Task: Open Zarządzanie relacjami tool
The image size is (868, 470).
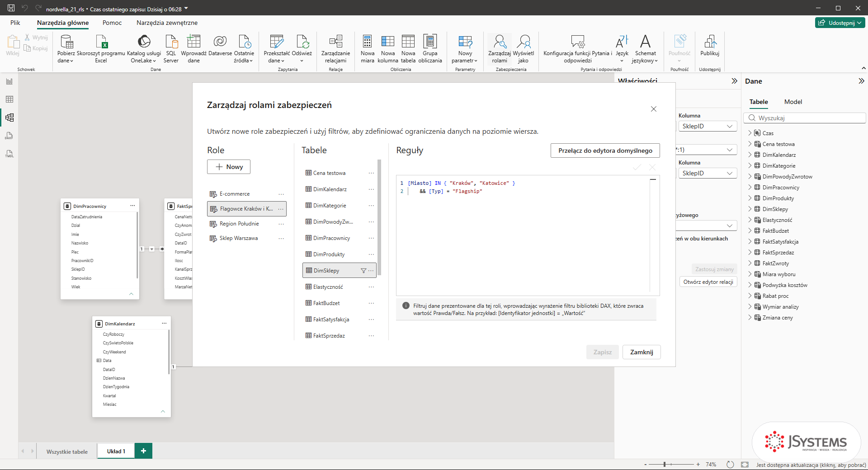Action: 335,49
